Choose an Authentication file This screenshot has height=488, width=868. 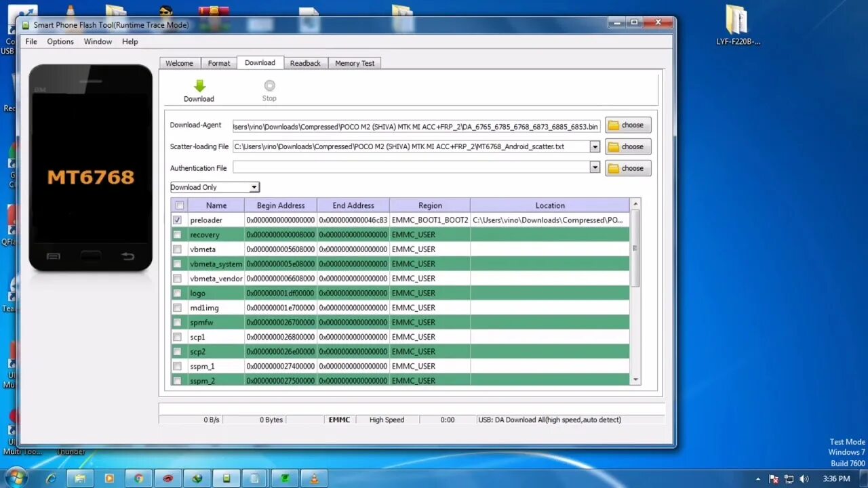(628, 168)
